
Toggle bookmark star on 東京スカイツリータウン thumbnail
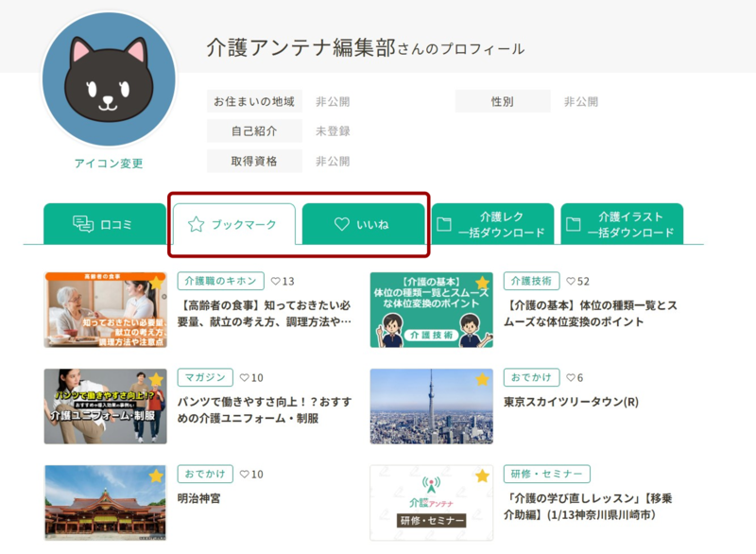tap(482, 379)
